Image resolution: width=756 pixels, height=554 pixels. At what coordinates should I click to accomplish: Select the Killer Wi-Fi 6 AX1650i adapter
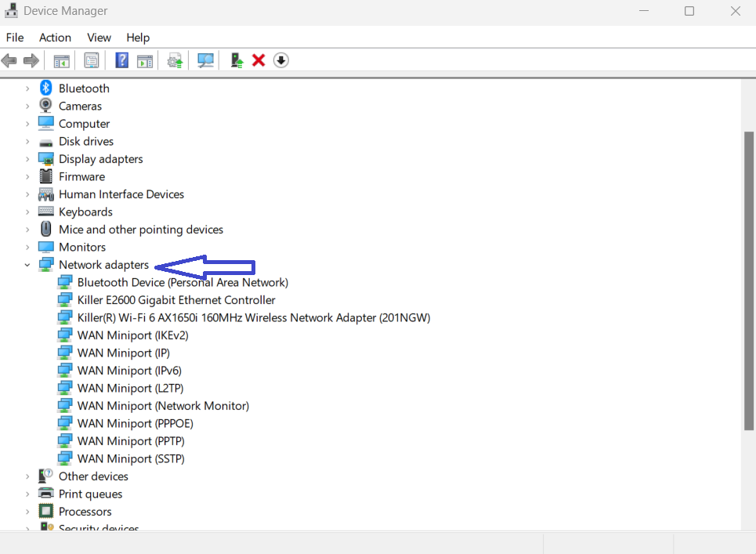tap(253, 317)
